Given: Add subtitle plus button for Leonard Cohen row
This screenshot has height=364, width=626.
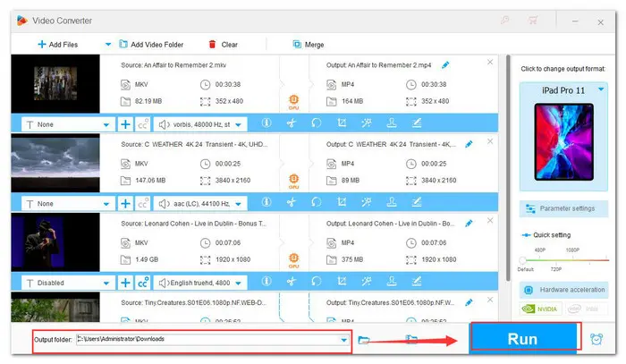Looking at the screenshot, I should pos(125,283).
